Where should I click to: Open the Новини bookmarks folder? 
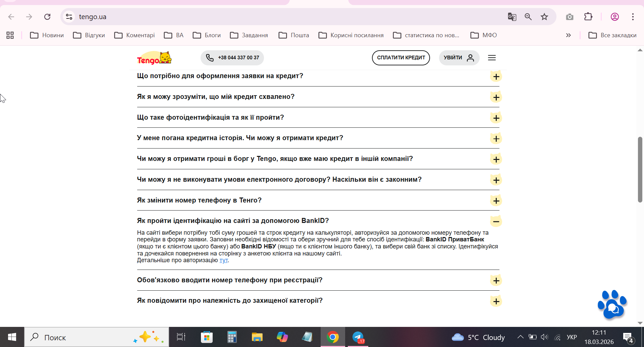[47, 35]
